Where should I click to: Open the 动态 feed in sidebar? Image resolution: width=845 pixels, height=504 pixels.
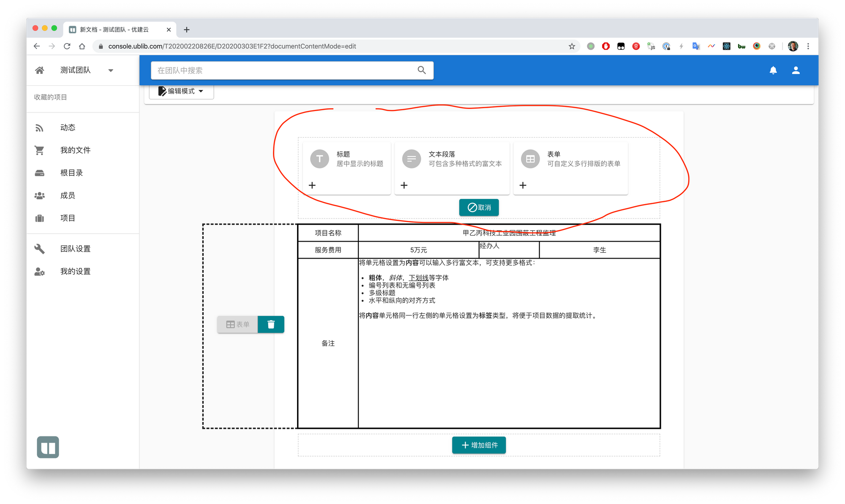[68, 128]
